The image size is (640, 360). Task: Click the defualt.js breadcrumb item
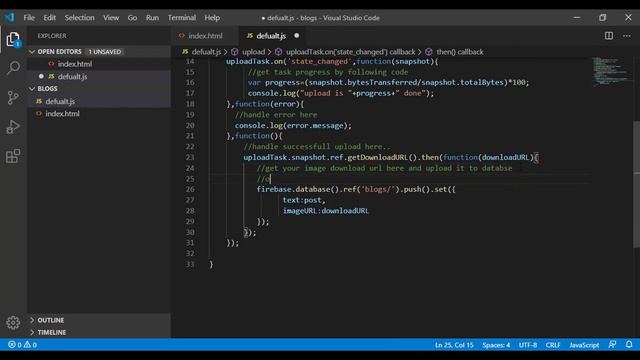[206, 52]
